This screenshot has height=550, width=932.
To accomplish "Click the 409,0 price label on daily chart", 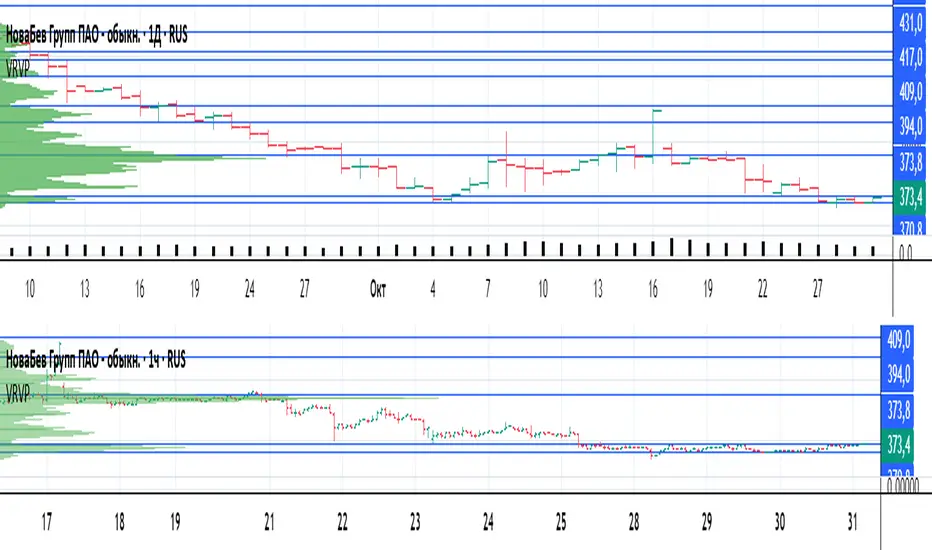I will [911, 92].
